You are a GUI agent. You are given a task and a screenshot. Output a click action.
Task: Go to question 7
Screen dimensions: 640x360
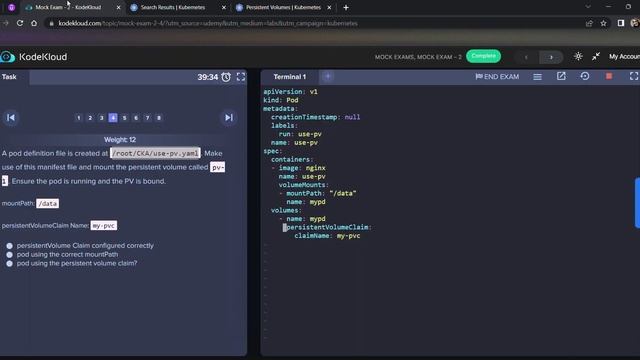click(147, 118)
